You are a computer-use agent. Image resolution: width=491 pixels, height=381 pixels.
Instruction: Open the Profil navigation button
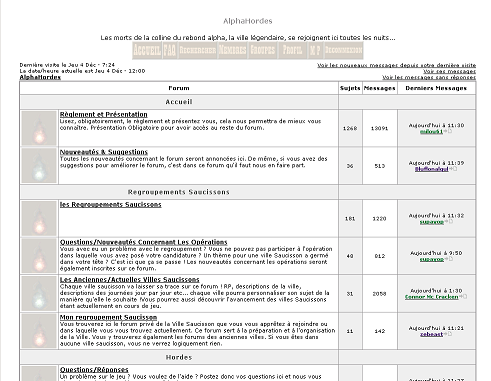(292, 50)
